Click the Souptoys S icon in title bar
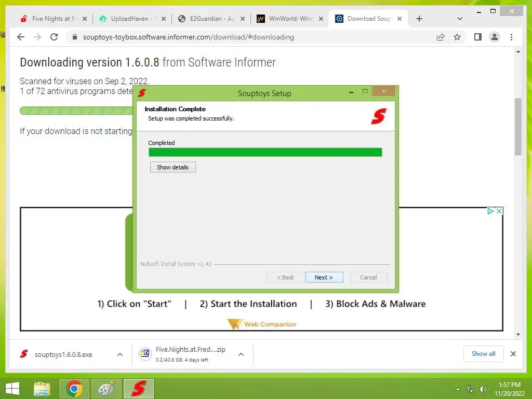 coord(142,93)
